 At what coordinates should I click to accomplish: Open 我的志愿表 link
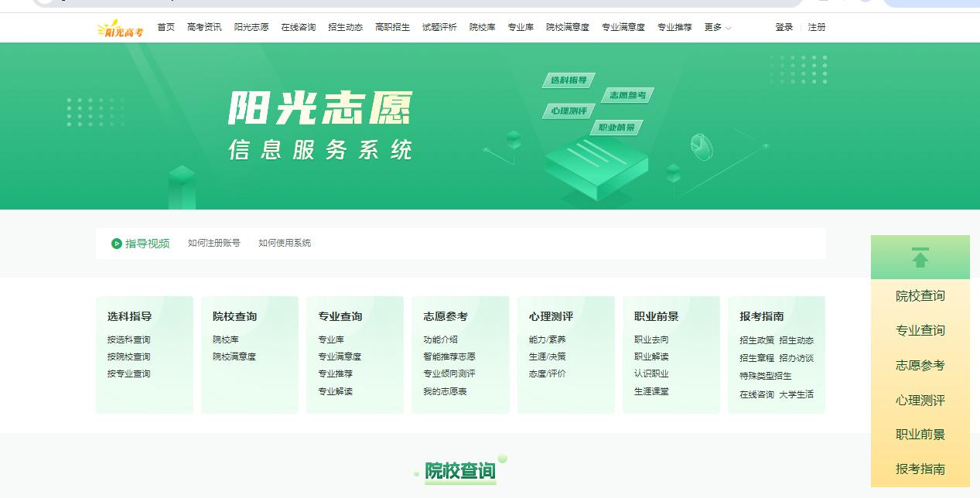click(445, 391)
